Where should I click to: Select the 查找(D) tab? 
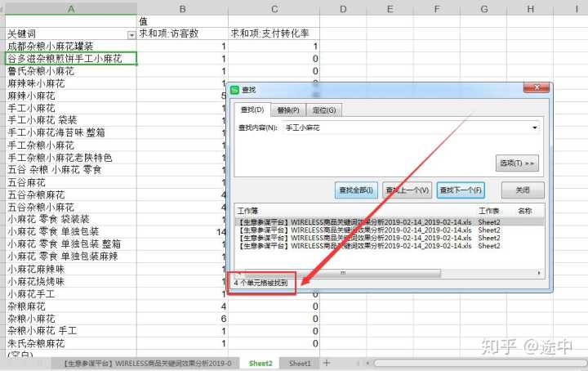click(x=251, y=110)
